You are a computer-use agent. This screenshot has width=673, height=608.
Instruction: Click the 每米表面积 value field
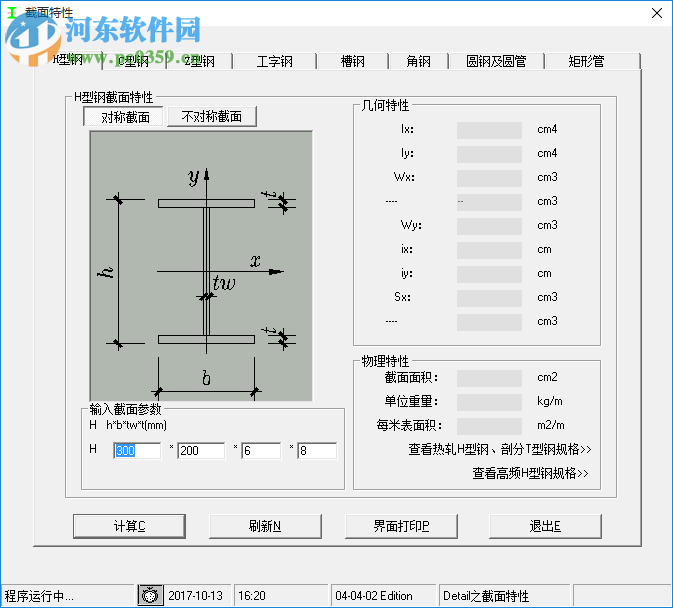point(489,426)
